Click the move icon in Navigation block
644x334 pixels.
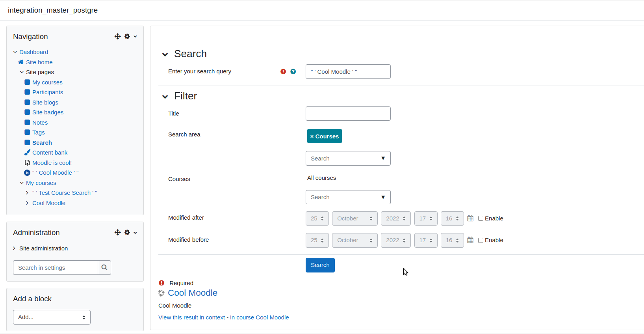pos(117,36)
